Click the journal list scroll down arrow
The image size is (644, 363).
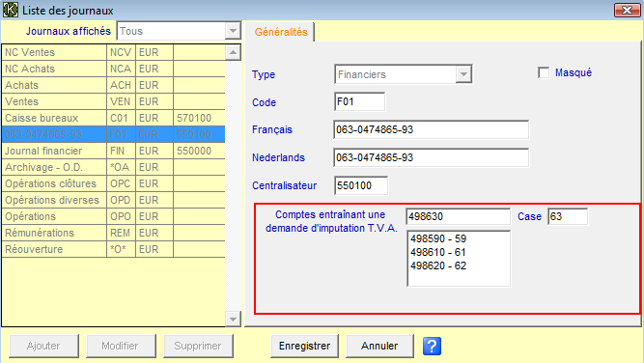click(233, 319)
